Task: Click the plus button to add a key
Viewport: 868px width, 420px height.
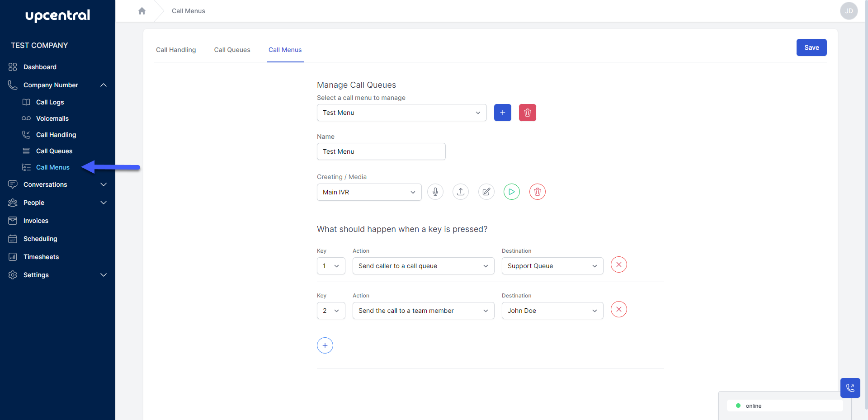Action: pyautogui.click(x=325, y=345)
